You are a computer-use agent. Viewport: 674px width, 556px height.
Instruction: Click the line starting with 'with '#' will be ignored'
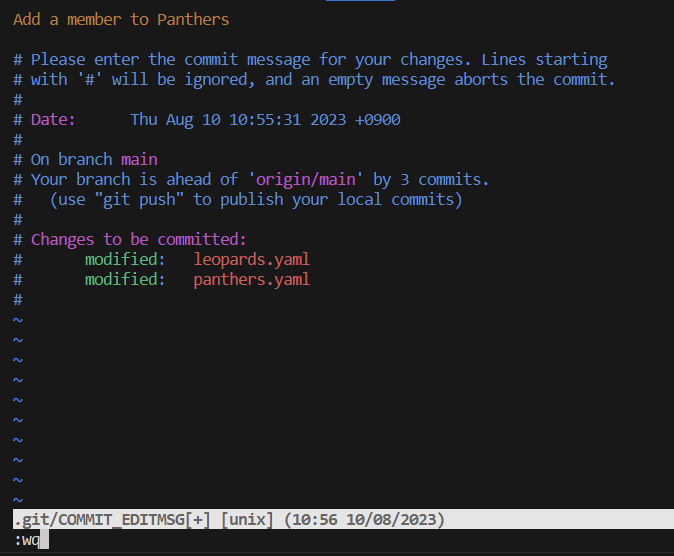[314, 80]
